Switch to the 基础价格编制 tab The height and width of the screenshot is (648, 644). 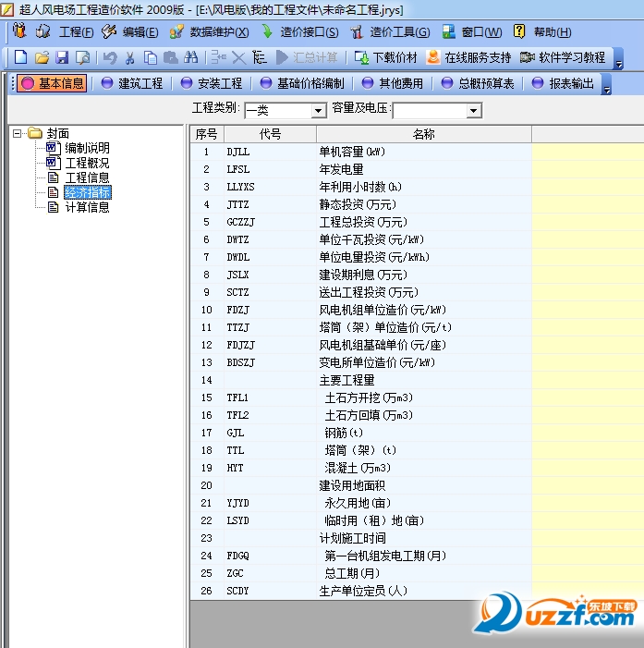[301, 83]
